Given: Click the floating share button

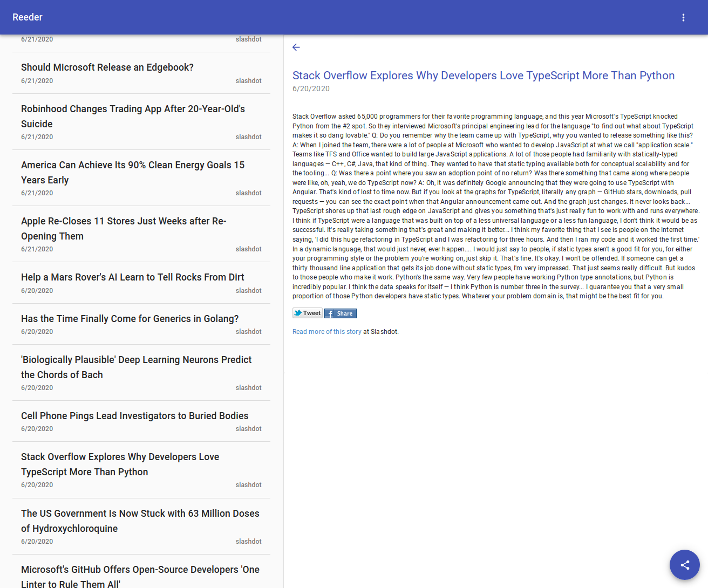Looking at the screenshot, I should click(x=685, y=565).
